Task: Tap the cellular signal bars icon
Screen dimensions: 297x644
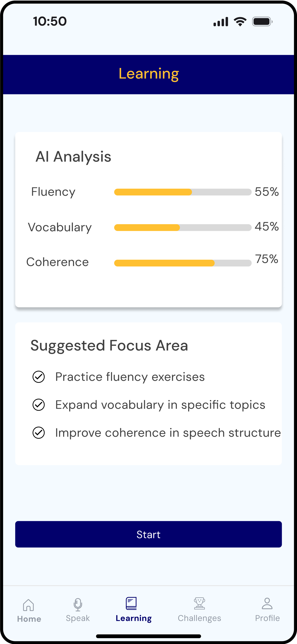Action: click(221, 22)
